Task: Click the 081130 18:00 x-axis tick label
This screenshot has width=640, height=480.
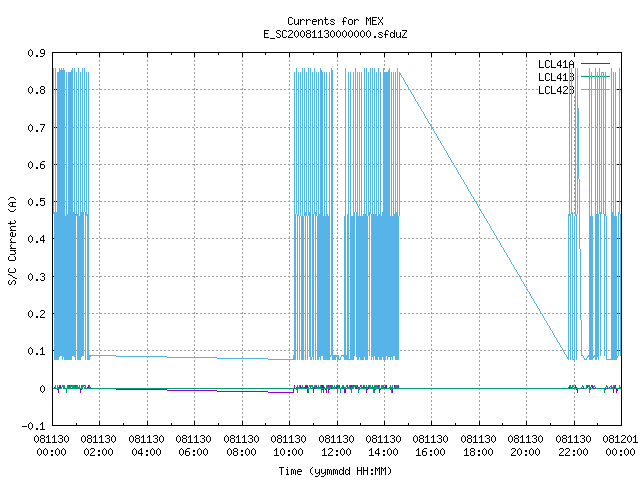Action: point(478,446)
